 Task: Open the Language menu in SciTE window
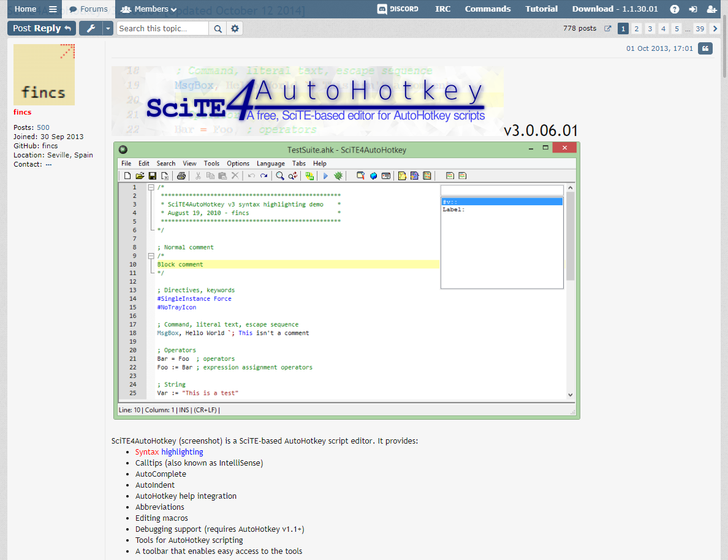tap(271, 164)
